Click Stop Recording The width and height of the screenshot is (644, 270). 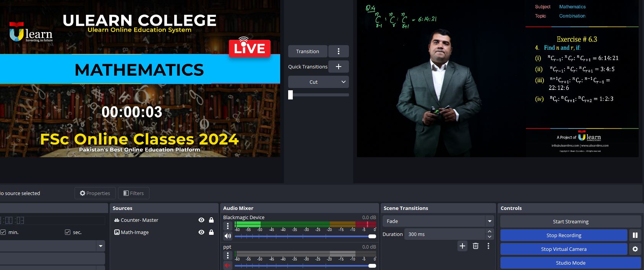pos(564,235)
